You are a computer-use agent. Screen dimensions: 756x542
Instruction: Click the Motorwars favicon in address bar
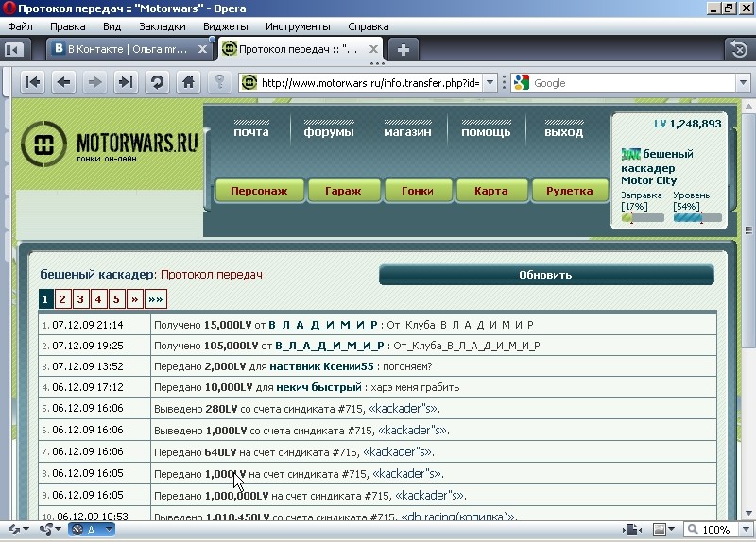point(249,83)
